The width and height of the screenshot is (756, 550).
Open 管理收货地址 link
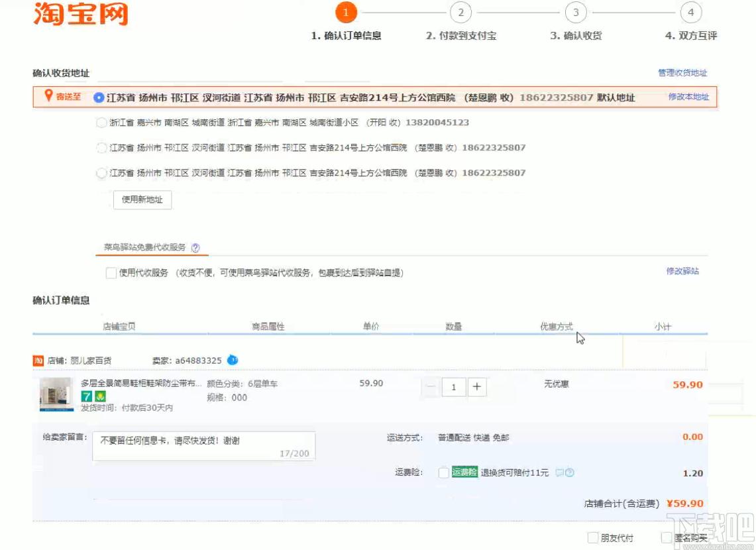pos(682,73)
